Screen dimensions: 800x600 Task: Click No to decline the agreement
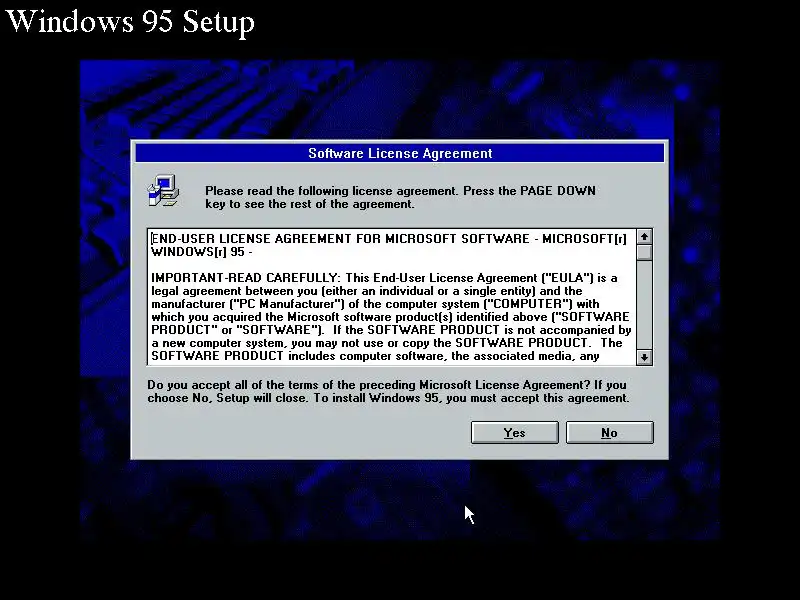(x=609, y=432)
